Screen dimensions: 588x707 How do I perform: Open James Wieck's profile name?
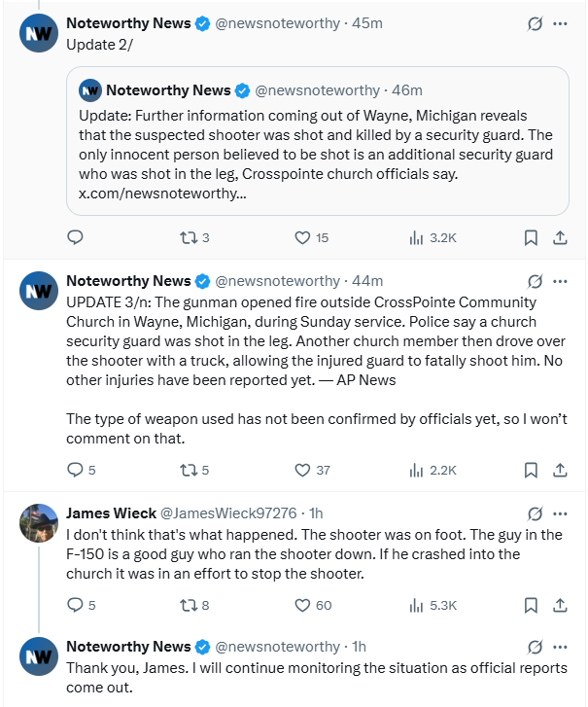[x=110, y=513]
